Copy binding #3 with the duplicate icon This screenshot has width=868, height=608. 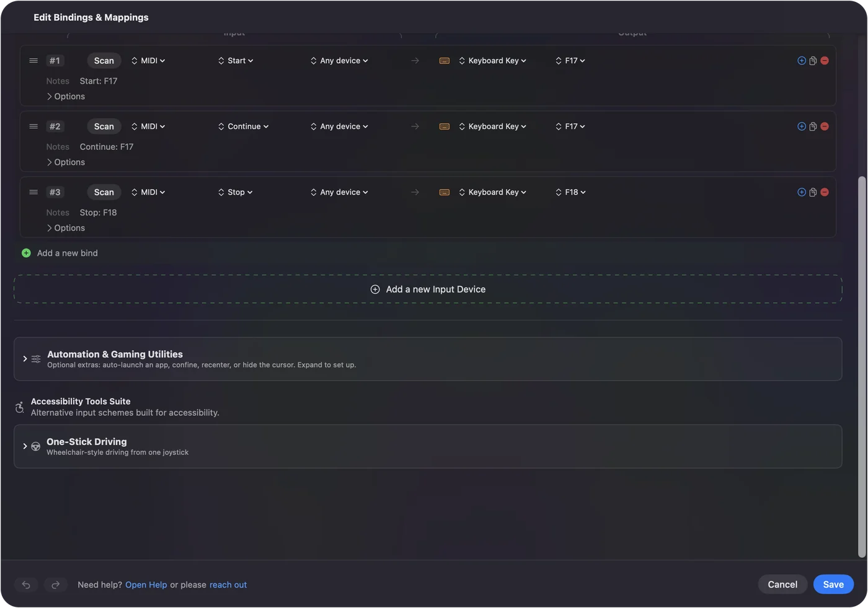[813, 192]
